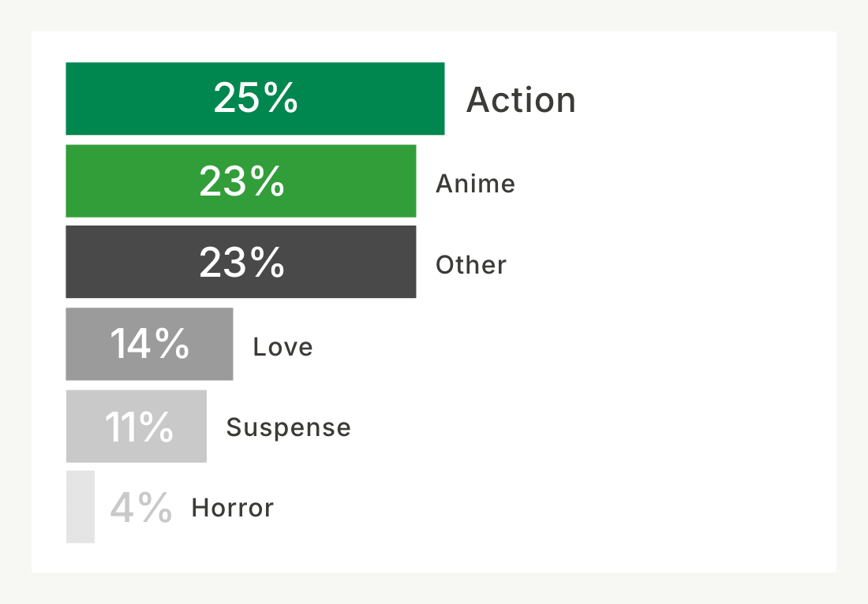Click the dark green Action bar

point(255,99)
